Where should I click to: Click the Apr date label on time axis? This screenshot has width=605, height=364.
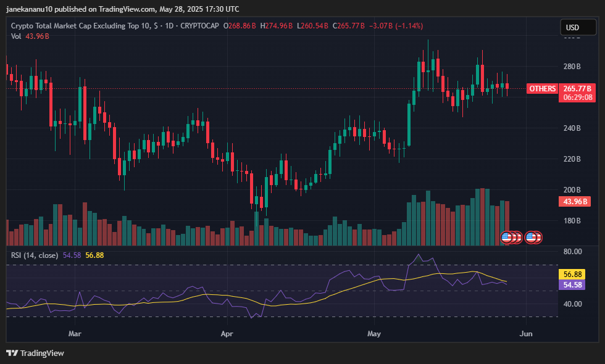tap(227, 334)
